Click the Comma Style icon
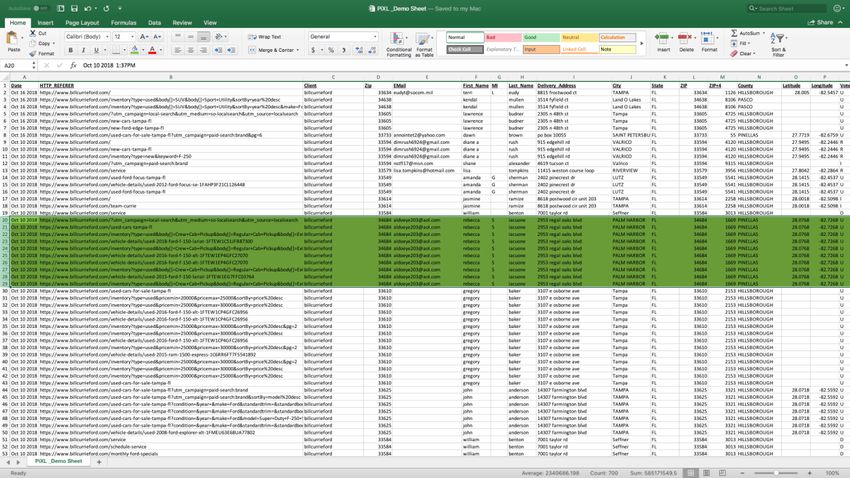 point(344,50)
